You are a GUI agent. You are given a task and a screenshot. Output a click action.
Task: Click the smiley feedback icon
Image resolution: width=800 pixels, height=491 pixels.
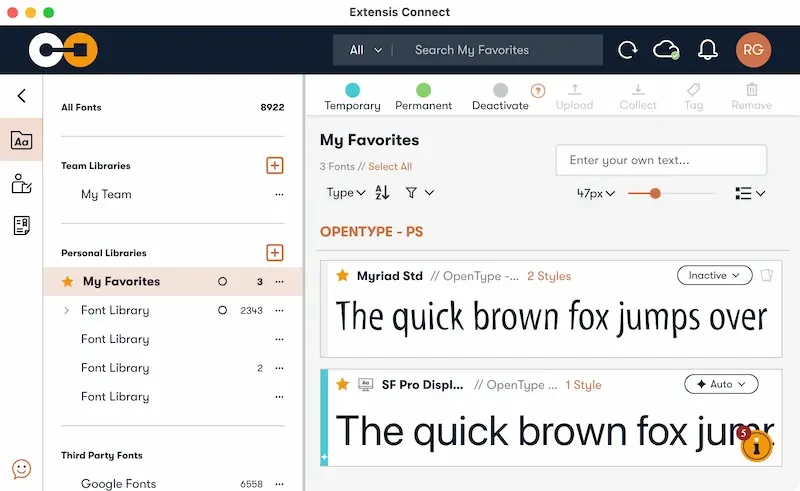[x=21, y=469]
